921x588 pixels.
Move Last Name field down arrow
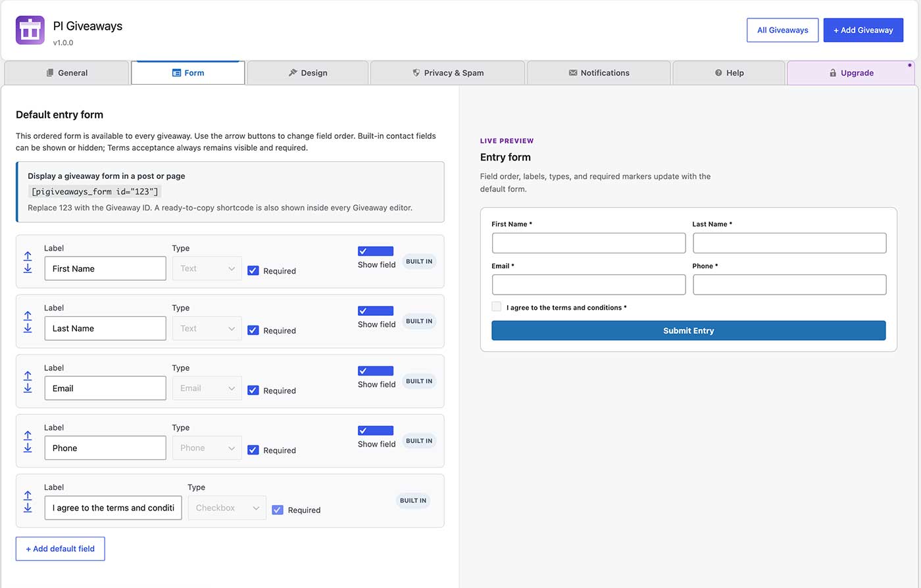(x=28, y=328)
